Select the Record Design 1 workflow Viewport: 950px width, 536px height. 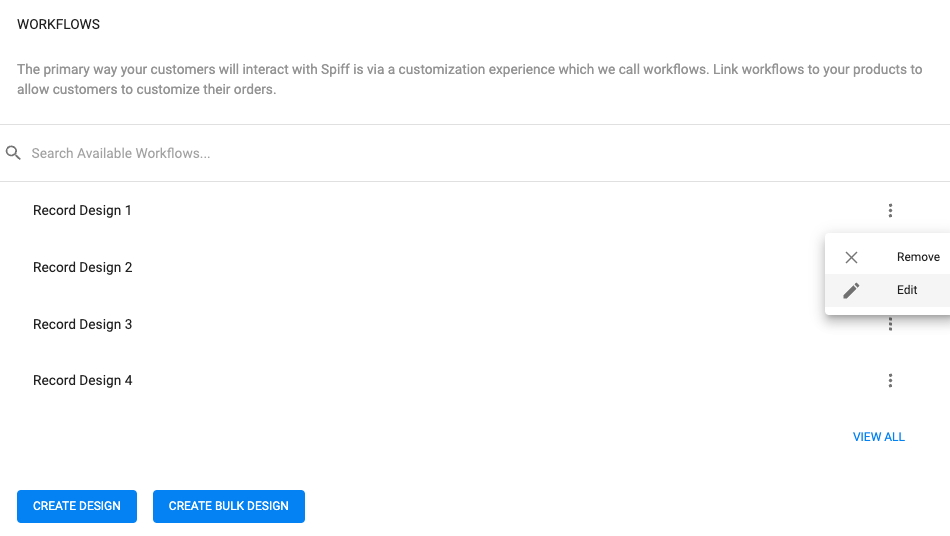82,210
